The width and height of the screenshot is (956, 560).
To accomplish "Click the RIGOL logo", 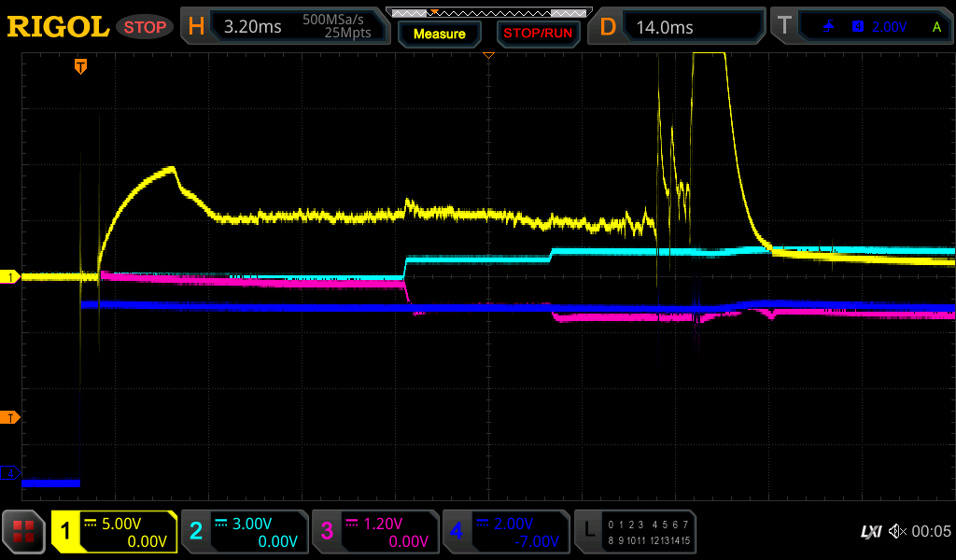I will pos(58,27).
